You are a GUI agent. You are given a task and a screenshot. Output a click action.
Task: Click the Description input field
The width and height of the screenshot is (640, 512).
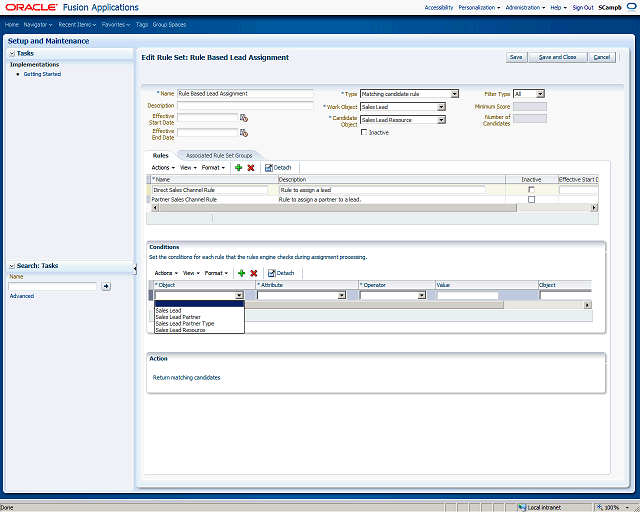245,105
